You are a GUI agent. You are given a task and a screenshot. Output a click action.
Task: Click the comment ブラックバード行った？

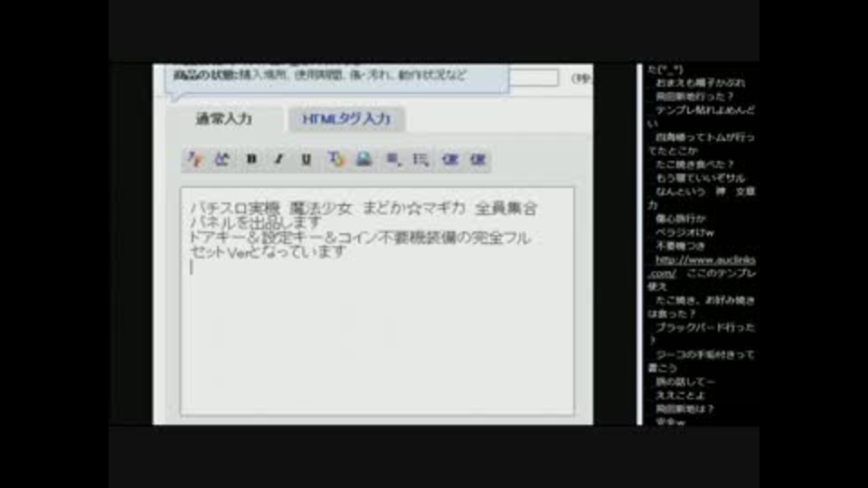(702, 333)
